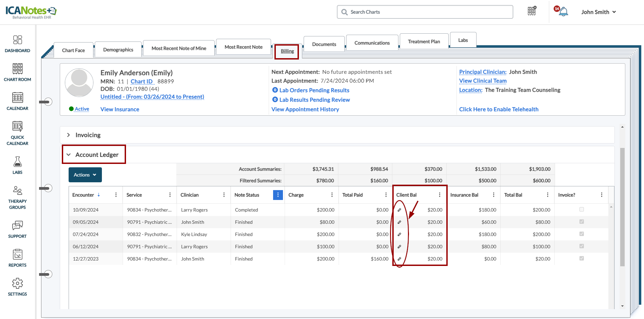Toggle the invoice checkbox for 09/05/2024

(x=582, y=222)
